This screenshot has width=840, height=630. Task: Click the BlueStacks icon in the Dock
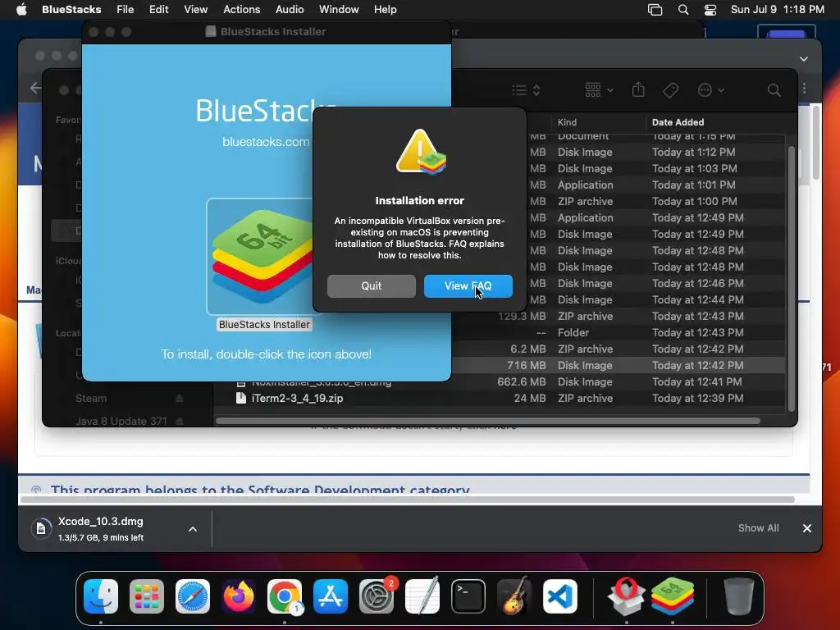pos(673,596)
